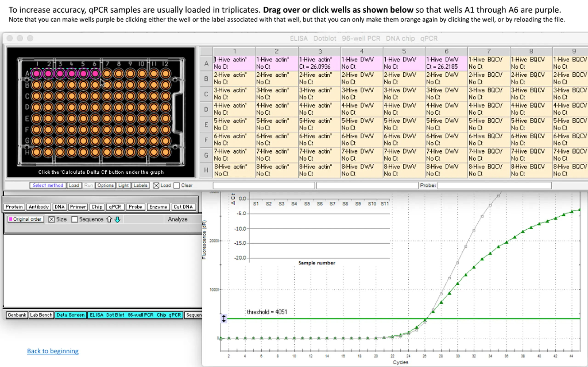Screen dimensions: 588x367
Task: Toggle the Size checkbox
Action: tap(51, 219)
